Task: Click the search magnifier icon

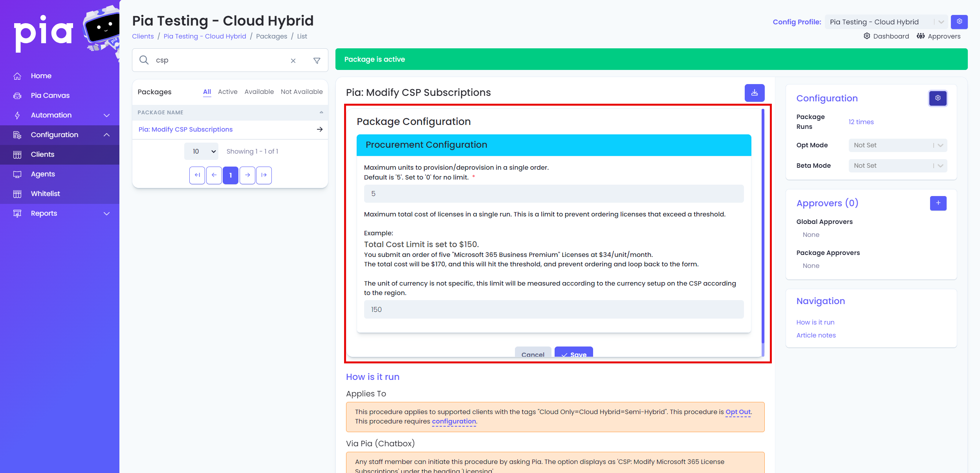Action: coord(144,60)
